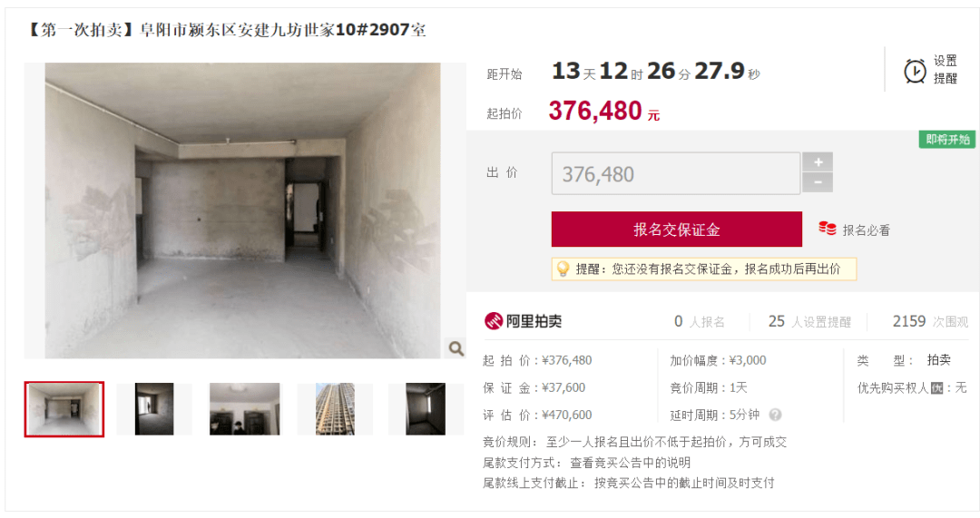980x518 pixels.
Task: Click the main property photo
Action: click(242, 210)
